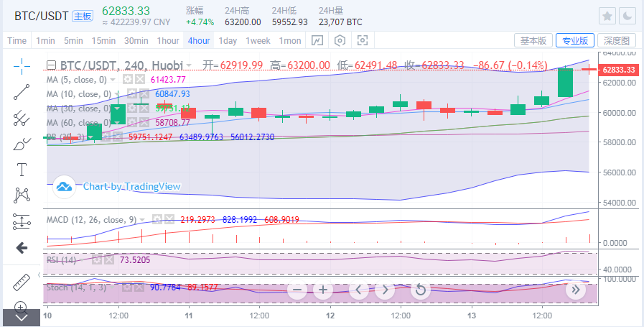Remove the MA (30, close, 0) indicator
This screenshot has width=644, height=327.
click(x=144, y=109)
